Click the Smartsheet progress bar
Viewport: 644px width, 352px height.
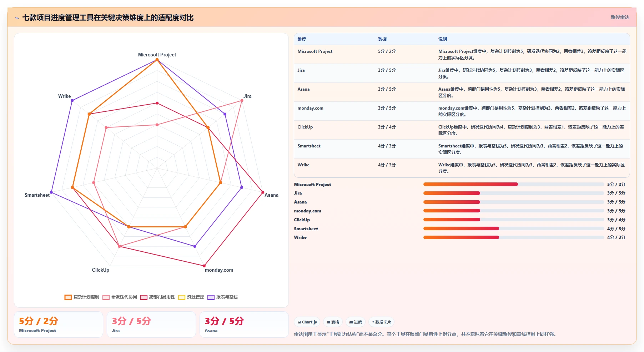pos(513,228)
